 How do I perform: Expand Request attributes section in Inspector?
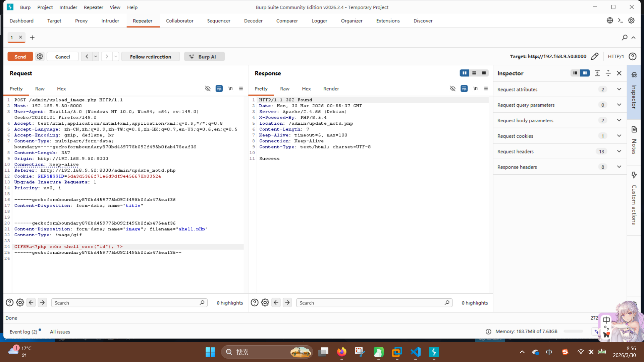point(619,89)
